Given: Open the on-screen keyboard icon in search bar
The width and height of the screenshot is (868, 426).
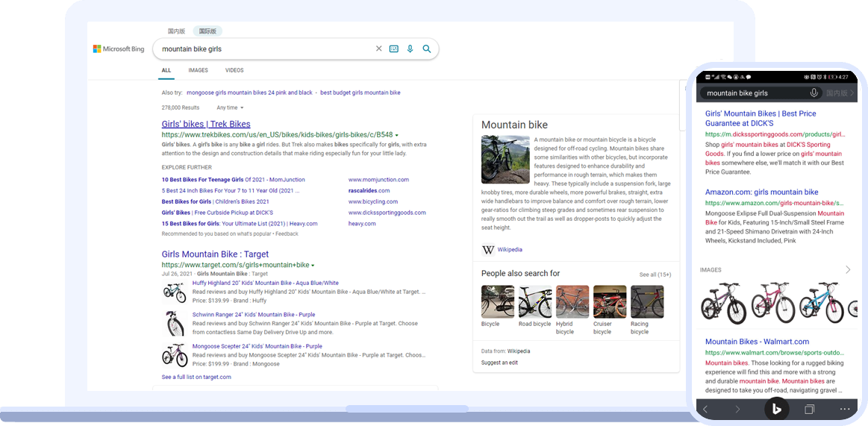Looking at the screenshot, I should coord(394,49).
